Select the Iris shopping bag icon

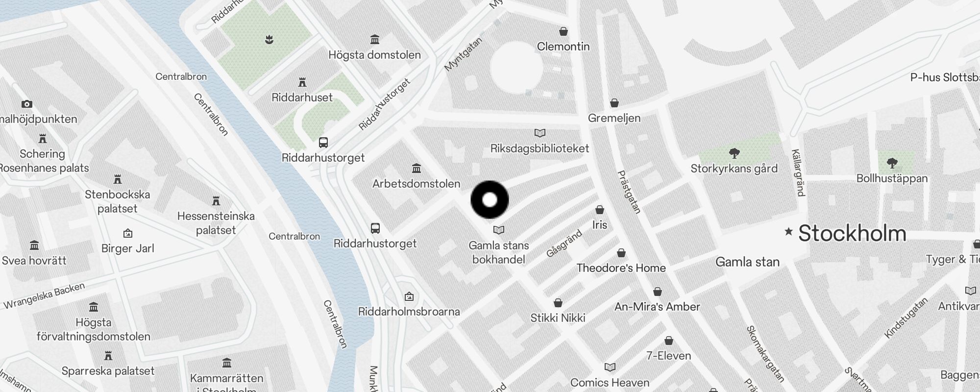600,210
